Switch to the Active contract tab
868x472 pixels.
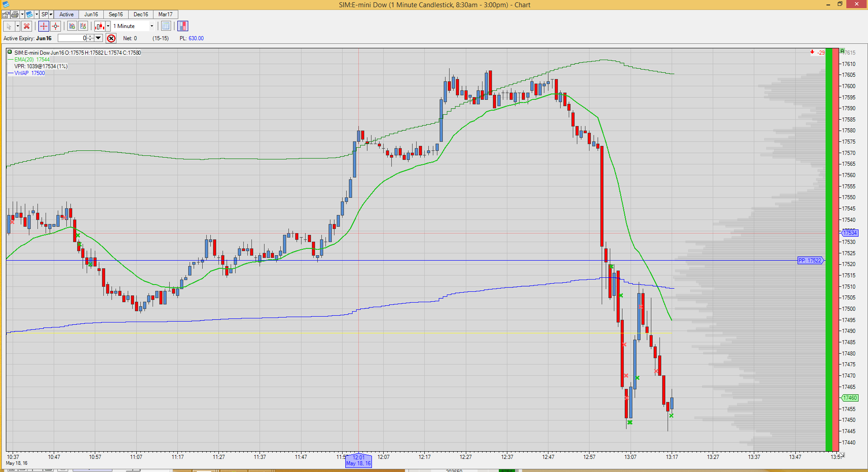tap(66, 14)
